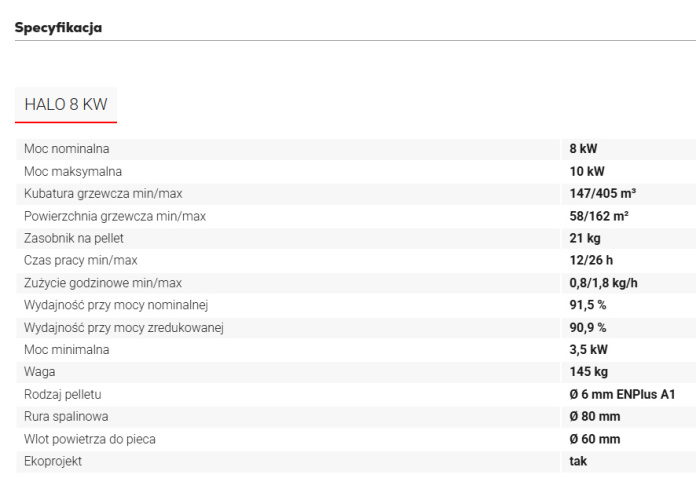Screen dimensions: 696x500
Task: Select the HALO 8 KW tab
Action: [66, 104]
